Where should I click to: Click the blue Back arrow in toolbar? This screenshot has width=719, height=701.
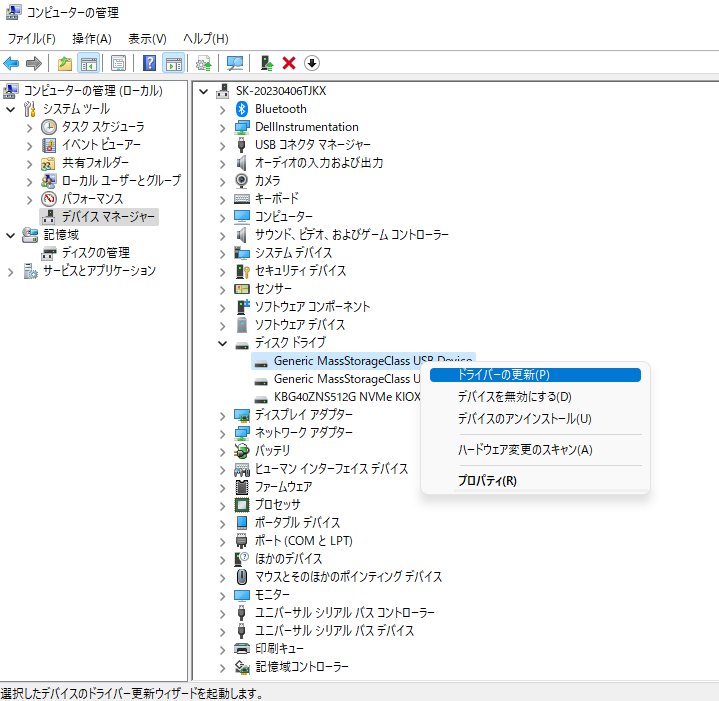12,63
